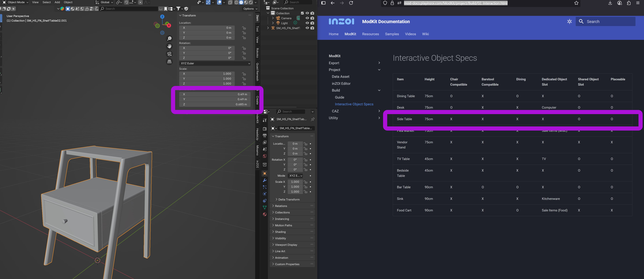Open the Samples nav link
The height and width of the screenshot is (279, 644).
point(392,34)
